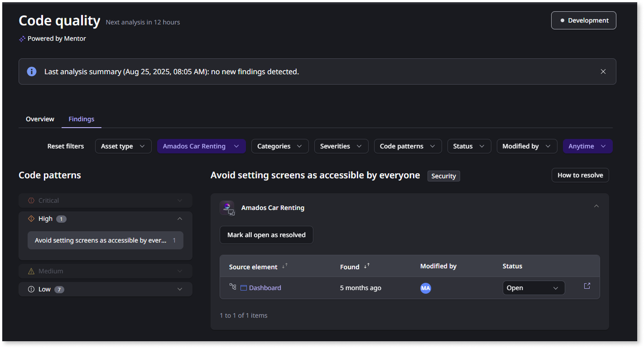
Task: Select the Findings tab
Action: click(82, 119)
